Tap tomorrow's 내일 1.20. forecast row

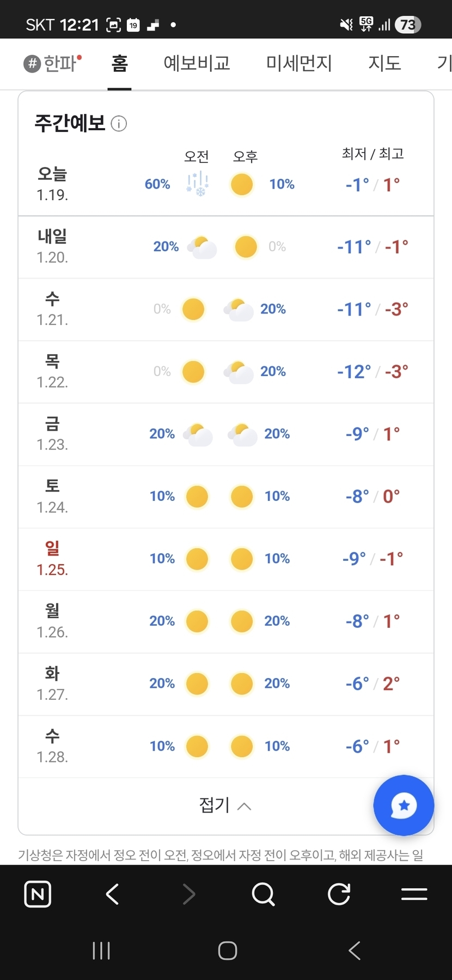pyautogui.click(x=226, y=247)
